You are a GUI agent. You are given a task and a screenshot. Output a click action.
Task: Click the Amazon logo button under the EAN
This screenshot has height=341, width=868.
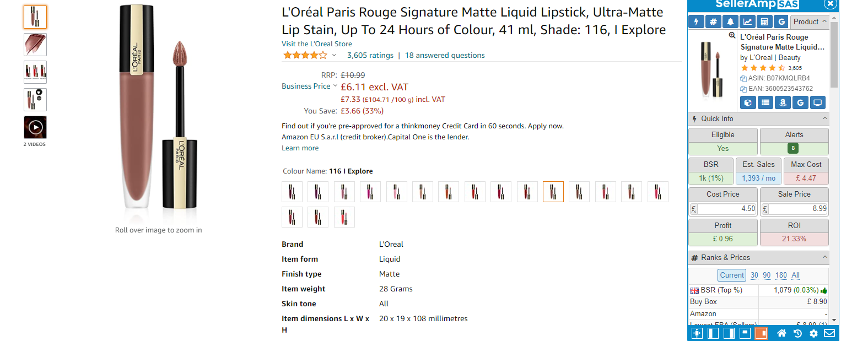click(783, 102)
